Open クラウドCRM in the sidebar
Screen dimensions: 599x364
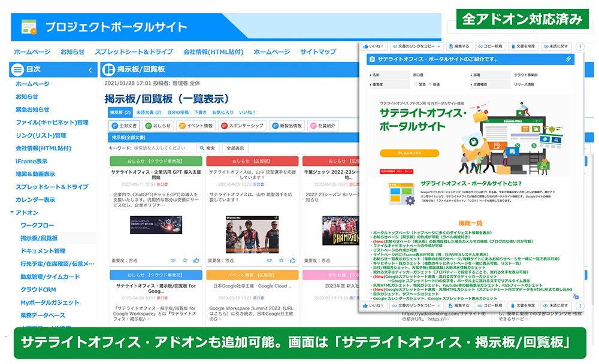[38, 290]
